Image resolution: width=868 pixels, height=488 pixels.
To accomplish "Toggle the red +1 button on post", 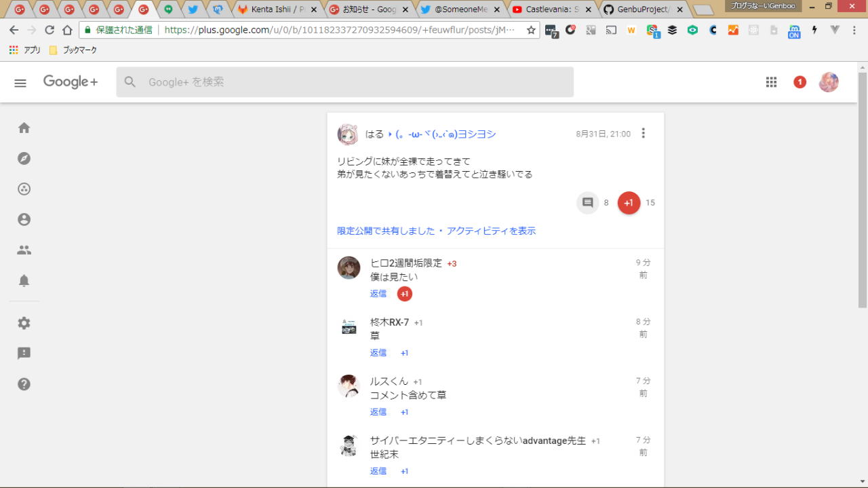I will [x=629, y=203].
